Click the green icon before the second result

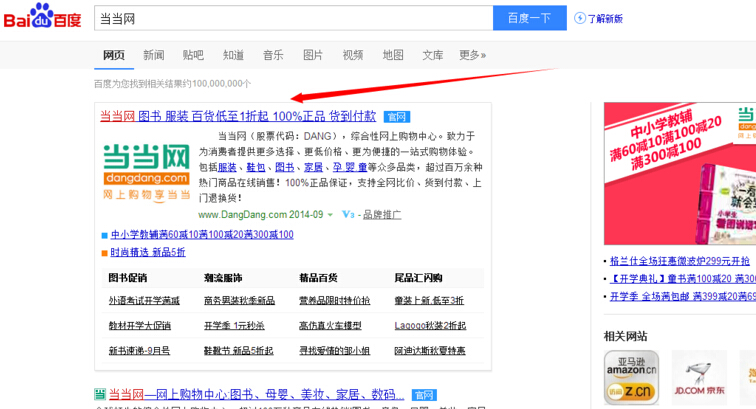(100, 395)
